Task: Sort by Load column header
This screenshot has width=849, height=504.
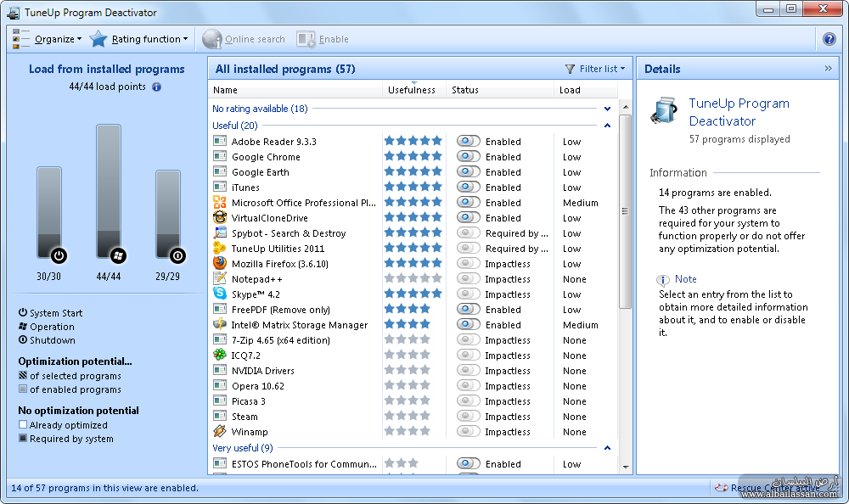Action: 585,90
